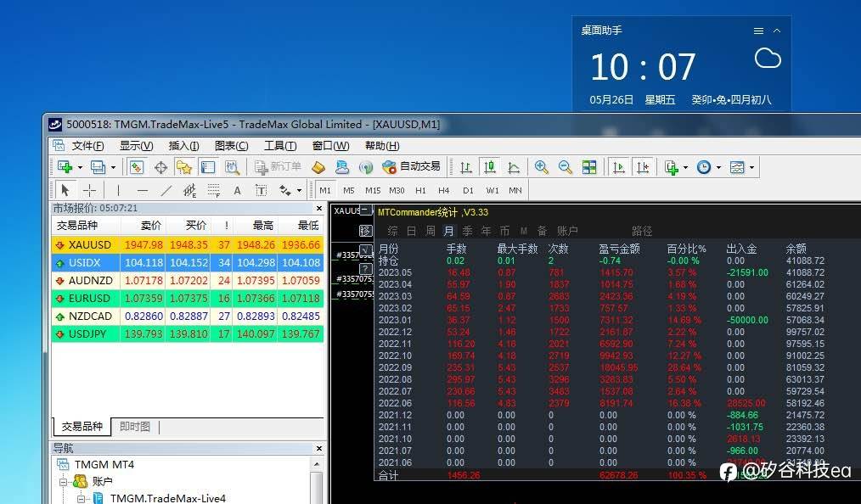Select the crosshair tool
The image size is (861, 504).
[x=89, y=190]
